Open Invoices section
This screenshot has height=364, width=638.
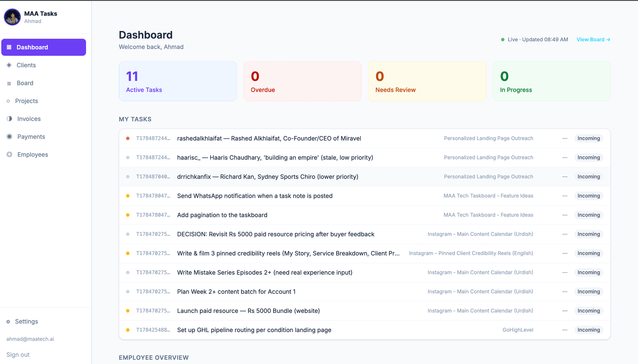coord(44,119)
